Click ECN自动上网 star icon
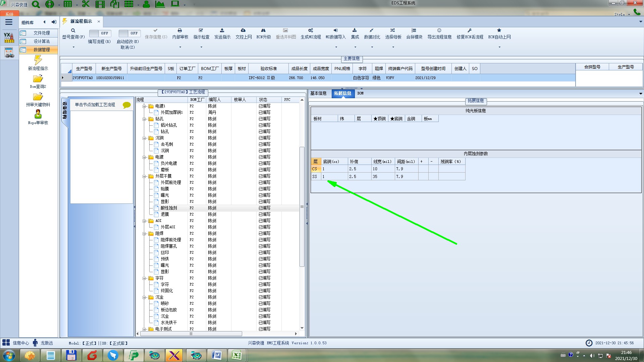The height and width of the screenshot is (362, 644). point(499,31)
